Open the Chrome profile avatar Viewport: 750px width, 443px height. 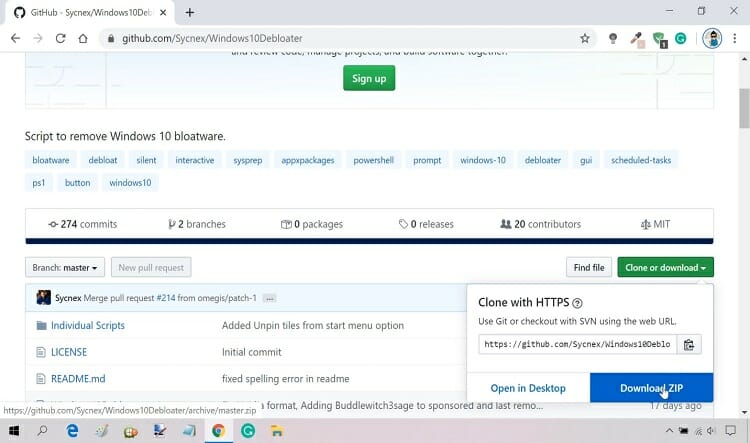click(x=712, y=38)
